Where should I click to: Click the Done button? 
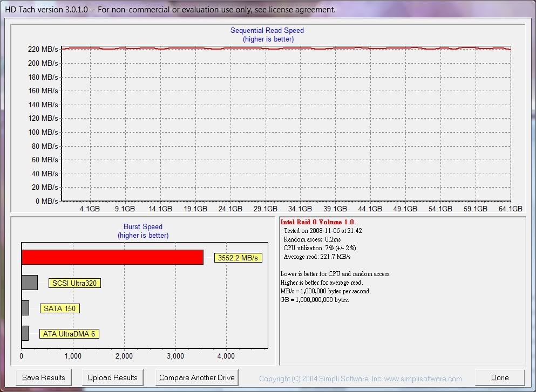[500, 377]
